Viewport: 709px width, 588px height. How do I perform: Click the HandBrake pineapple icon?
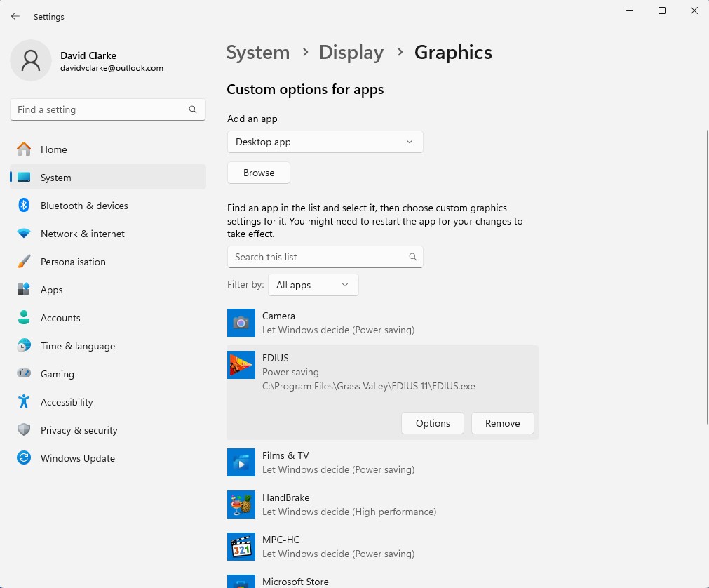pos(241,505)
